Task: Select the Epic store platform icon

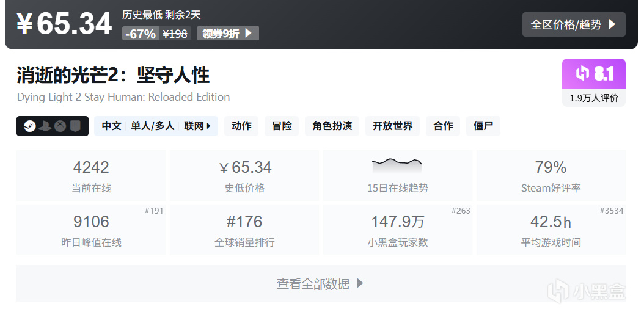Action: click(75, 126)
